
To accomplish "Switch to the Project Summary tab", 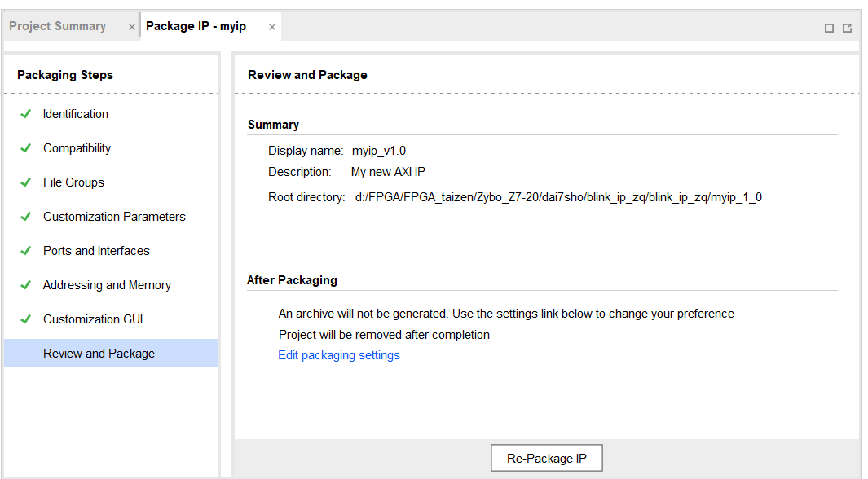I will 58,26.
